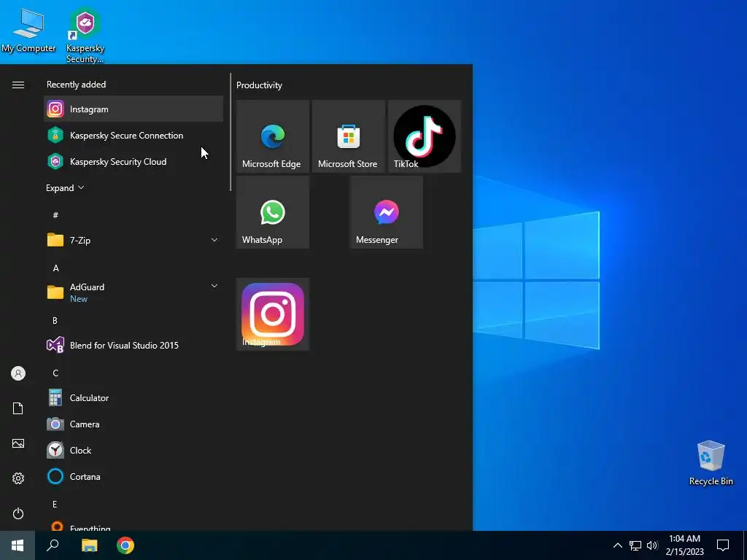Open the large Instagram tile
The width and height of the screenshot is (747, 560).
click(273, 314)
